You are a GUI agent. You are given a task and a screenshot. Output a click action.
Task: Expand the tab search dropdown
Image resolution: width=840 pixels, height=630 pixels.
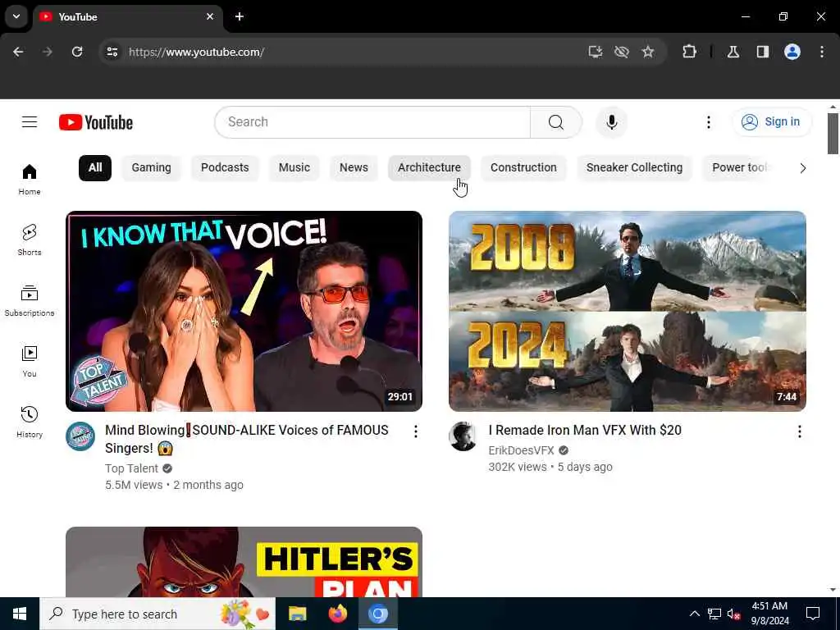click(x=16, y=16)
